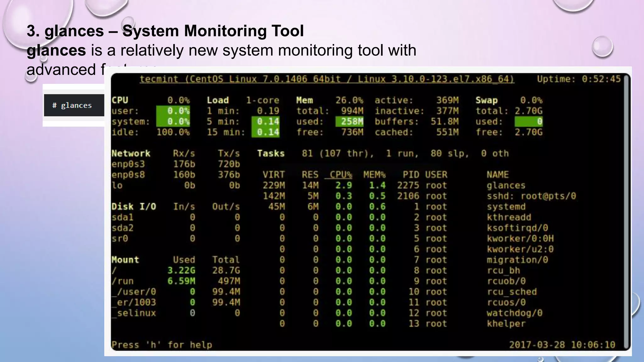
Task: Click the highlighted 15 min load 0.14
Action: (265, 132)
